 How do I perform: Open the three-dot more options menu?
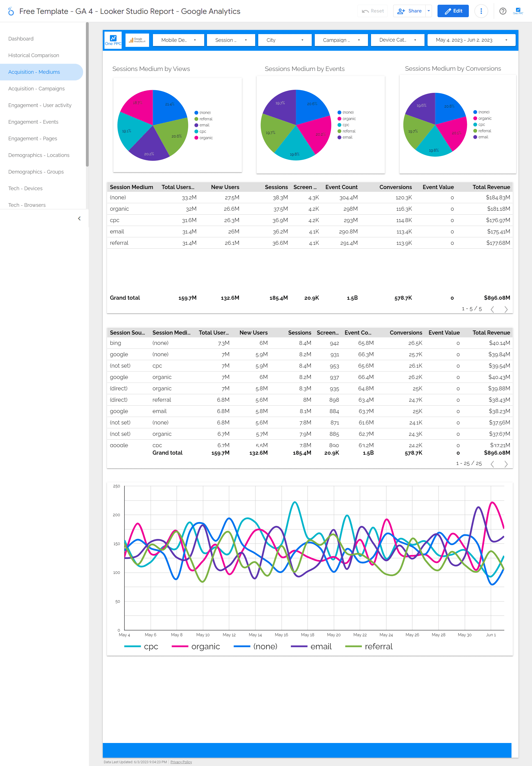(481, 11)
